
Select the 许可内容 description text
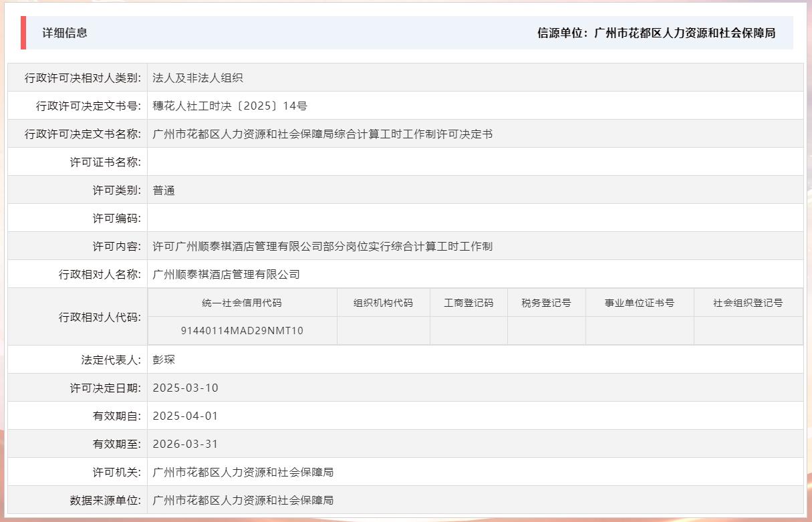coord(321,246)
